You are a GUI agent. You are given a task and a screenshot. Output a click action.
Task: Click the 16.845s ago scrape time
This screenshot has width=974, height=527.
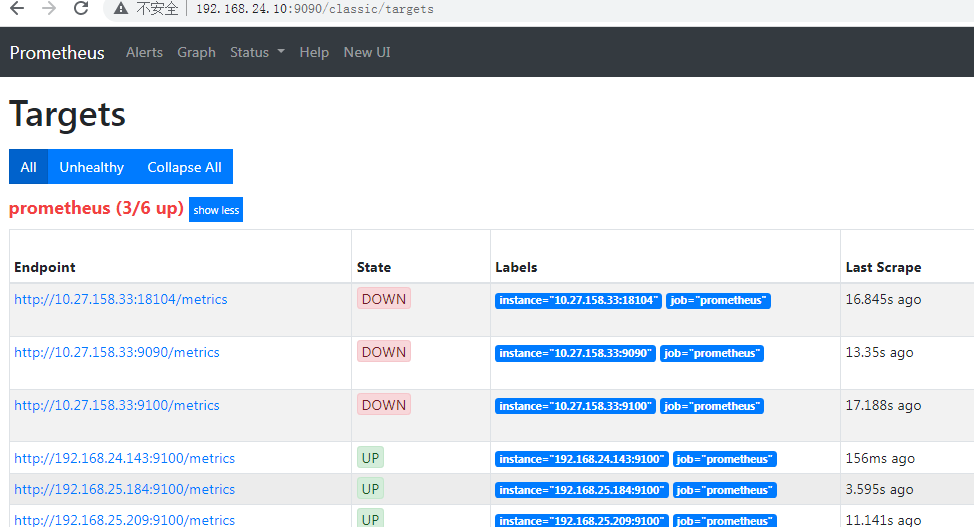pyautogui.click(x=883, y=300)
